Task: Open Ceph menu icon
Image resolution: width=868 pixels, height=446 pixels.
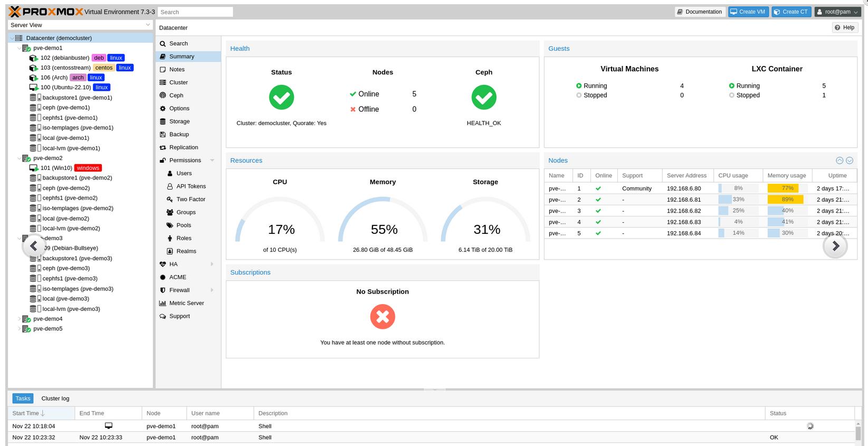Action: pyautogui.click(x=163, y=96)
